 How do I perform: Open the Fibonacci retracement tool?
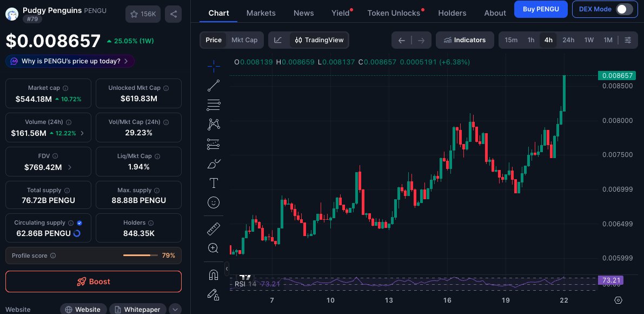coord(214,105)
